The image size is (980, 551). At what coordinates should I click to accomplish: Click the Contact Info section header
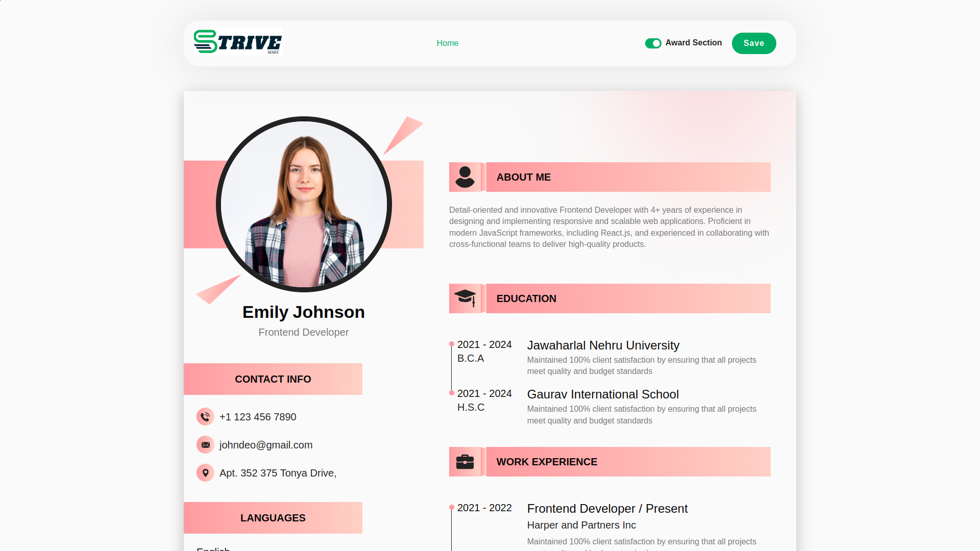point(273,379)
